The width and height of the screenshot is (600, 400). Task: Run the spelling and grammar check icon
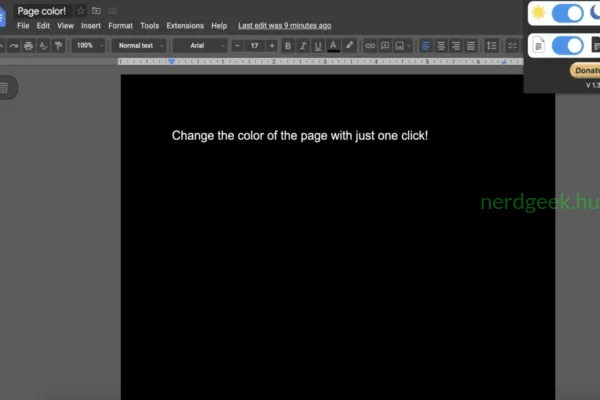[x=43, y=46]
